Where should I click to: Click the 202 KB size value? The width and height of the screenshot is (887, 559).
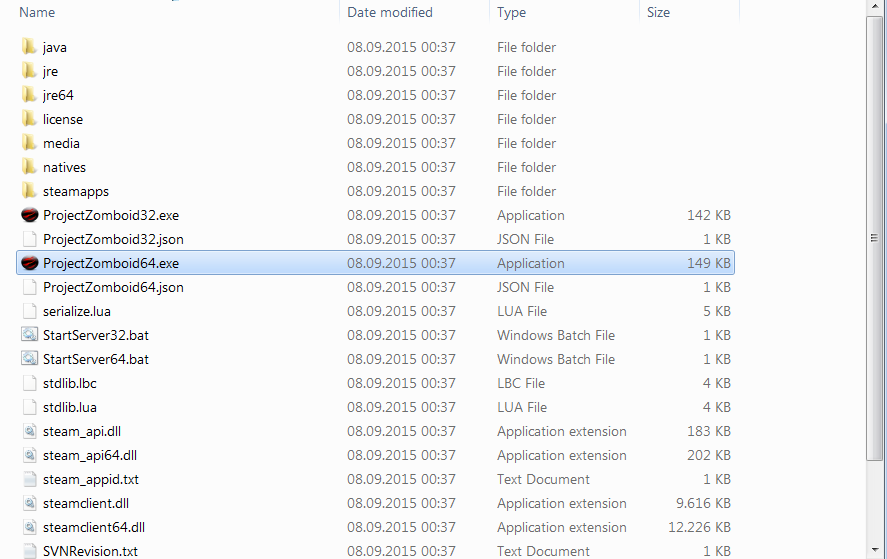(709, 455)
